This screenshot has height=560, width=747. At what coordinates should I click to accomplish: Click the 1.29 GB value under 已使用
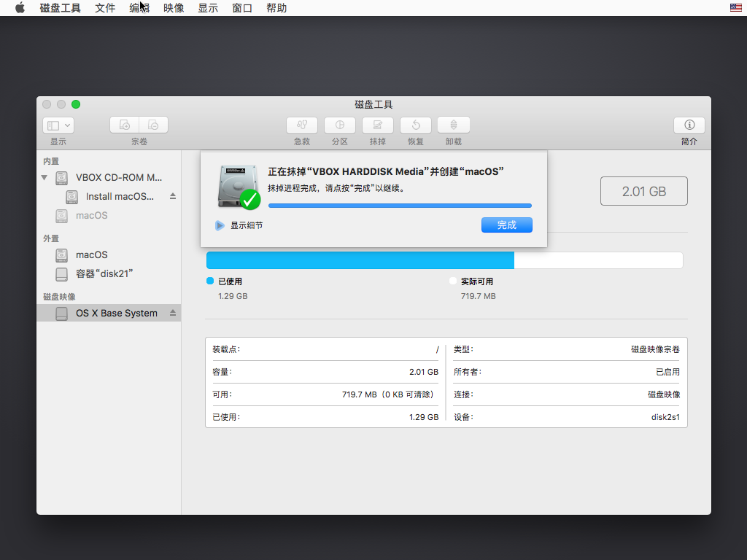click(x=233, y=296)
